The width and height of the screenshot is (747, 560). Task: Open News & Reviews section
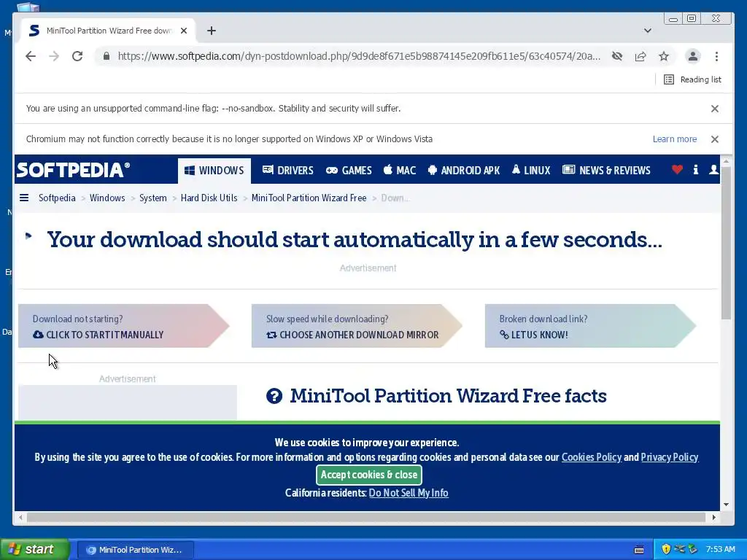pyautogui.click(x=606, y=171)
